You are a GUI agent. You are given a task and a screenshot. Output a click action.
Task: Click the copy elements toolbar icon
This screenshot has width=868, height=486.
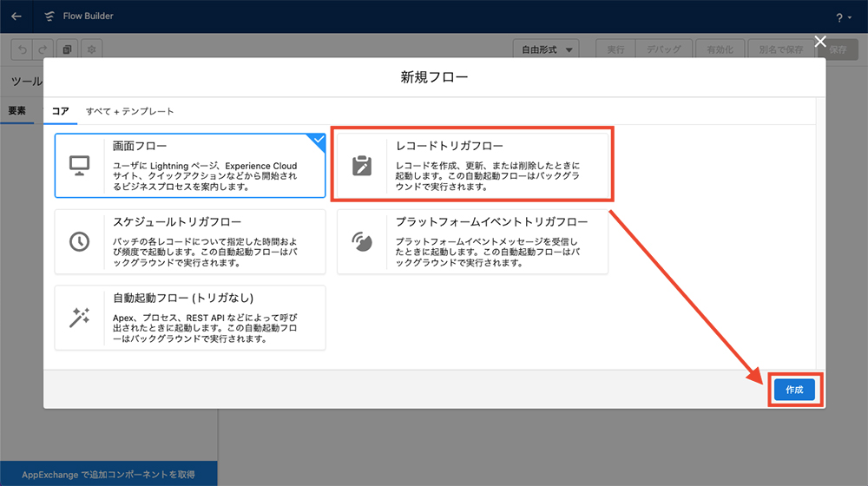click(67, 49)
